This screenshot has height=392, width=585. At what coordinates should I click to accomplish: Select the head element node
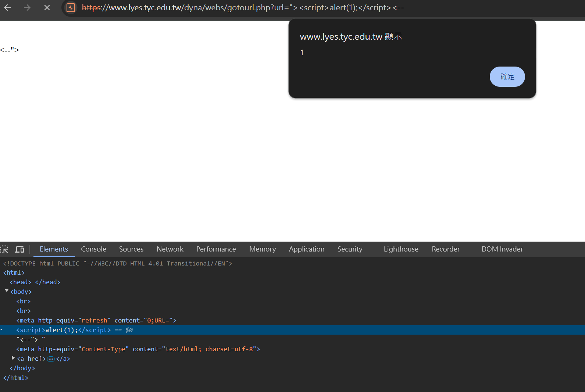35,282
